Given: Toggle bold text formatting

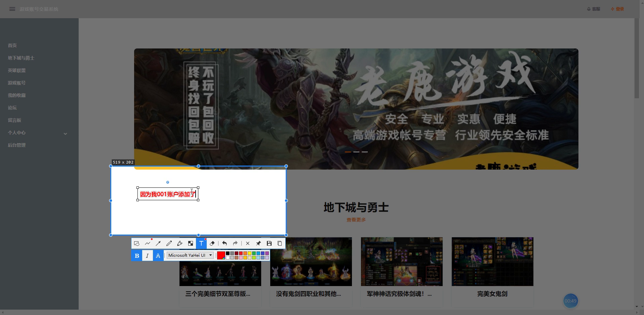Looking at the screenshot, I should click(x=137, y=255).
